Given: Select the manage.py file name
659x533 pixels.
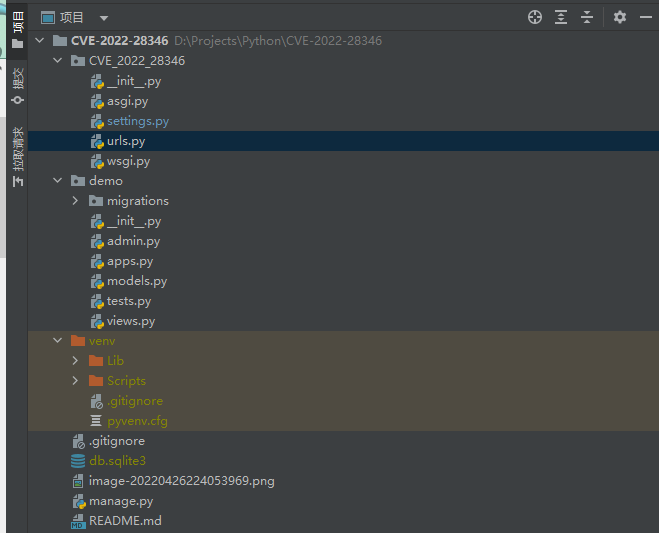Looking at the screenshot, I should pos(121,501).
